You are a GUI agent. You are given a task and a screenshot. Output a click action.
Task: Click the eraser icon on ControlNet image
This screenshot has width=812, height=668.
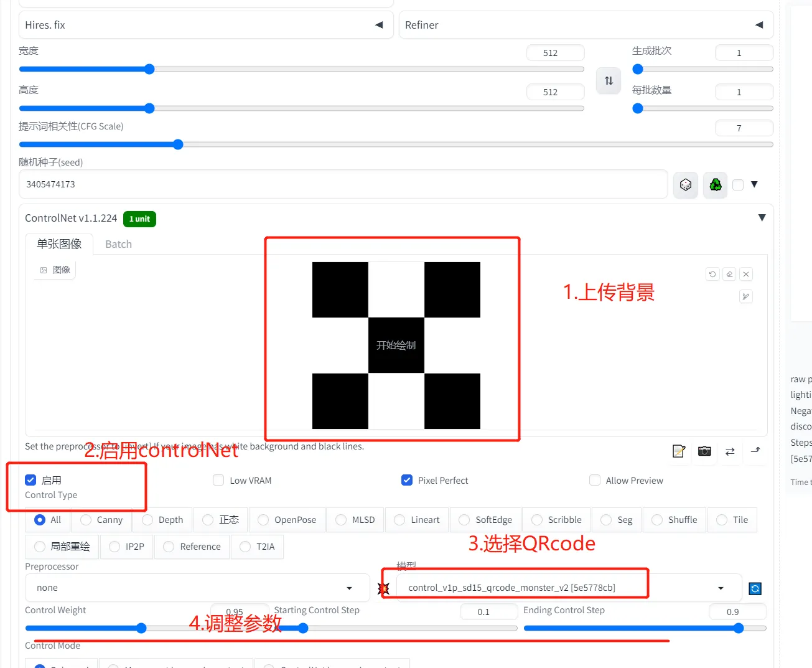729,274
